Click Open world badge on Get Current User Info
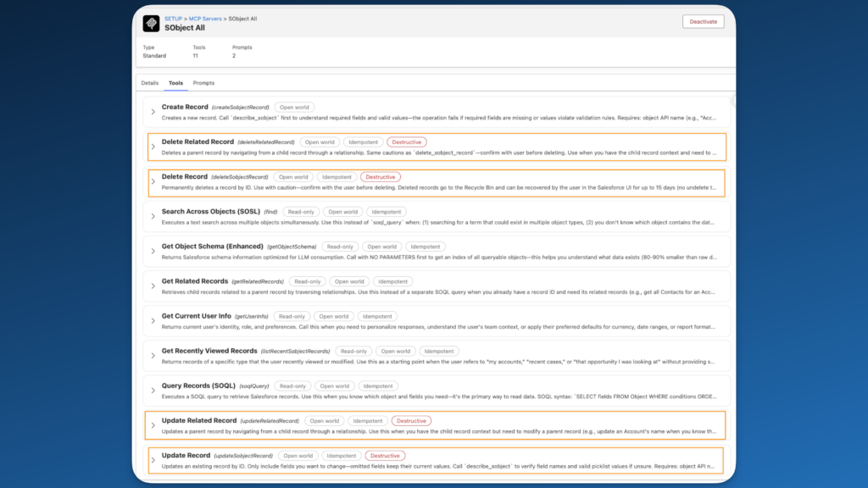Image resolution: width=868 pixels, height=488 pixels. pos(334,317)
